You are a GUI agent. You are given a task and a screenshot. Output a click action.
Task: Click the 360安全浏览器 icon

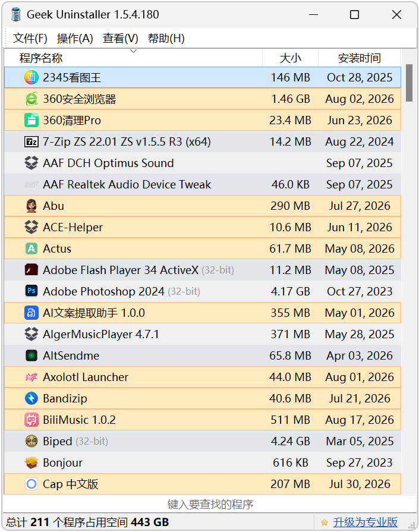31,99
